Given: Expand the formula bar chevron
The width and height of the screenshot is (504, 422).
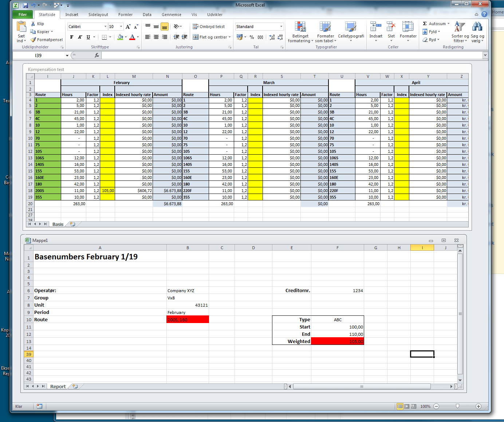Looking at the screenshot, I should coord(485,55).
